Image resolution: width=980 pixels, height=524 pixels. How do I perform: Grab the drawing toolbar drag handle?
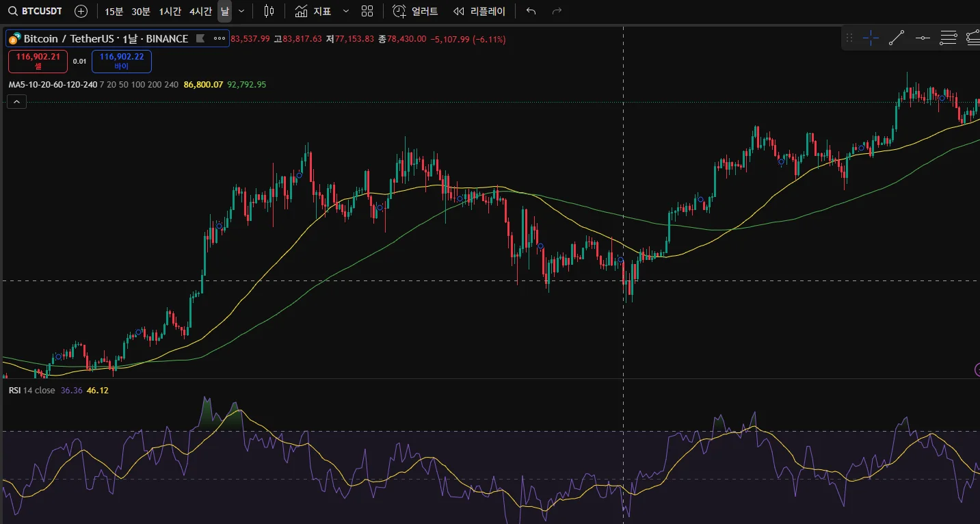click(x=849, y=38)
